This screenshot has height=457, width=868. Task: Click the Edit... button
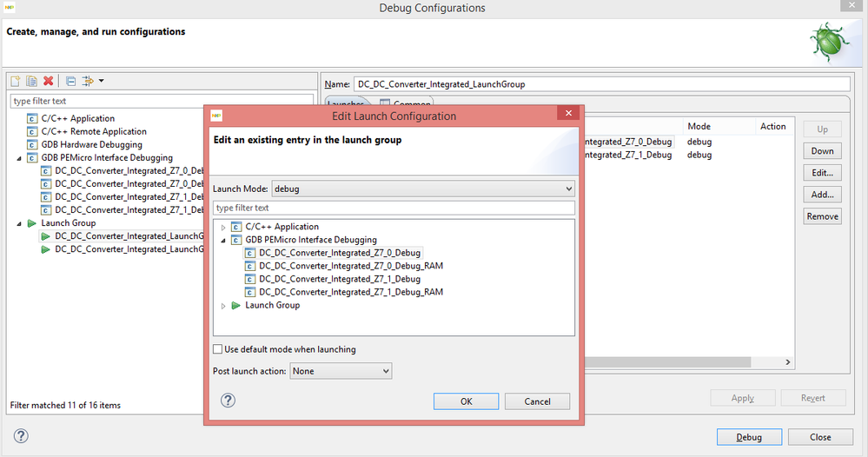click(x=823, y=173)
